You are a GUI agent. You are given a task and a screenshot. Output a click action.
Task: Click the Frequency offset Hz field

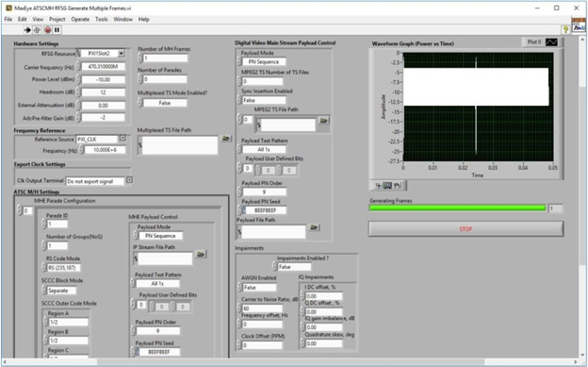coord(262,325)
